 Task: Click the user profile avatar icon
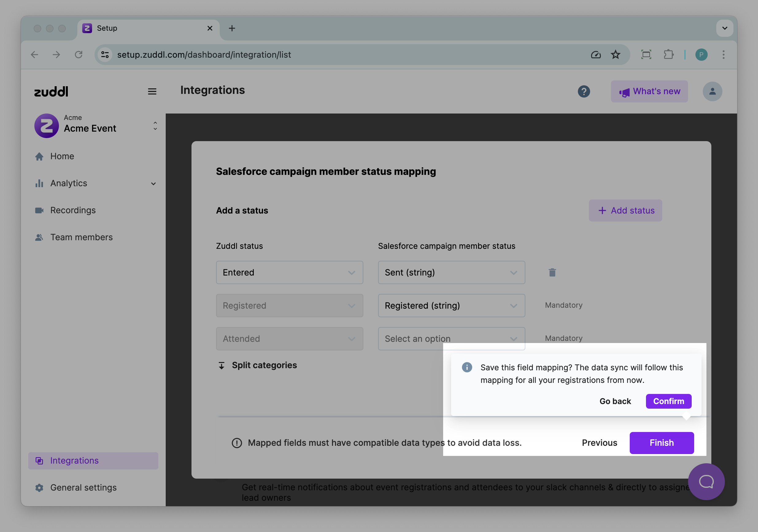[712, 91]
